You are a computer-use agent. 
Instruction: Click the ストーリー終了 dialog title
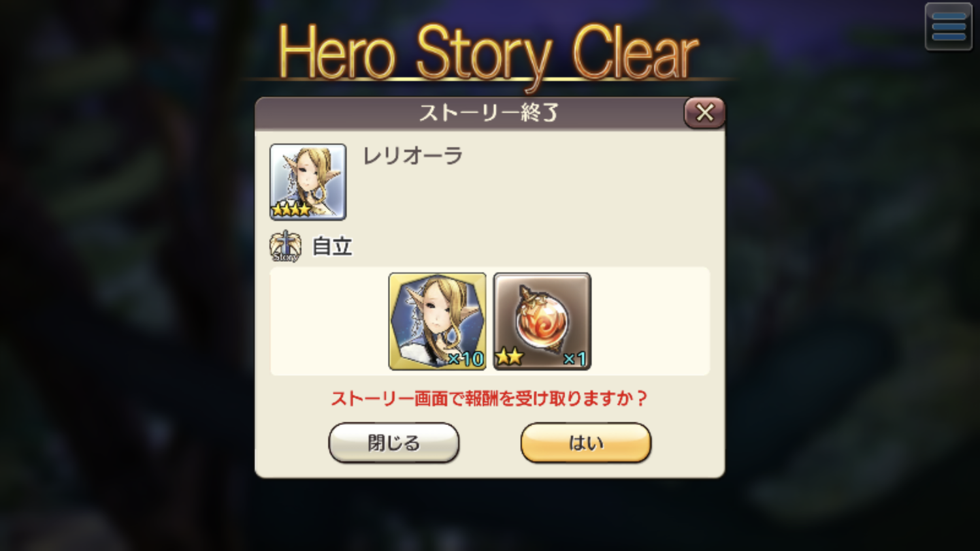[489, 112]
